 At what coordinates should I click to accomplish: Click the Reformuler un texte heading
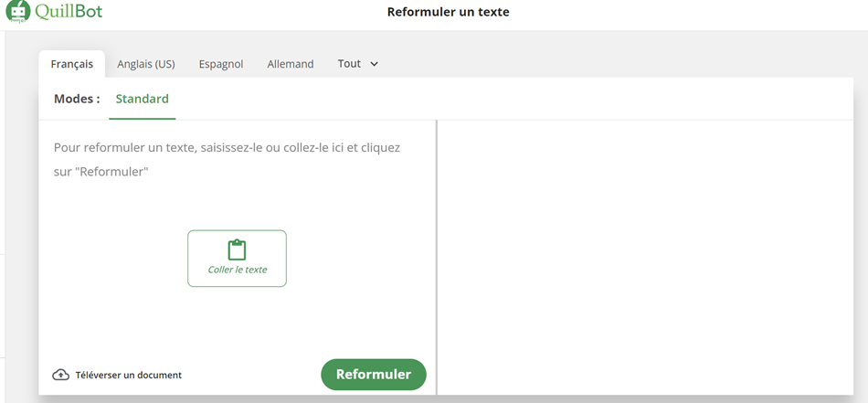click(x=449, y=12)
